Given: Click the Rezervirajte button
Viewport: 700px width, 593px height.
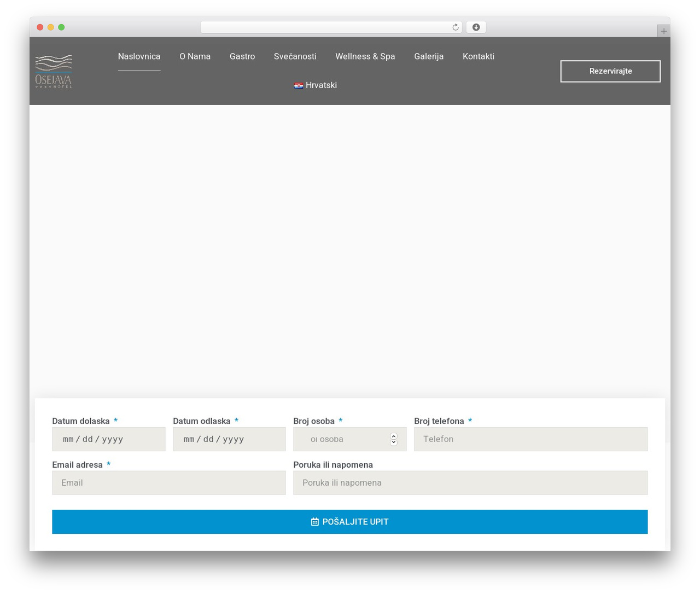Looking at the screenshot, I should click(610, 71).
